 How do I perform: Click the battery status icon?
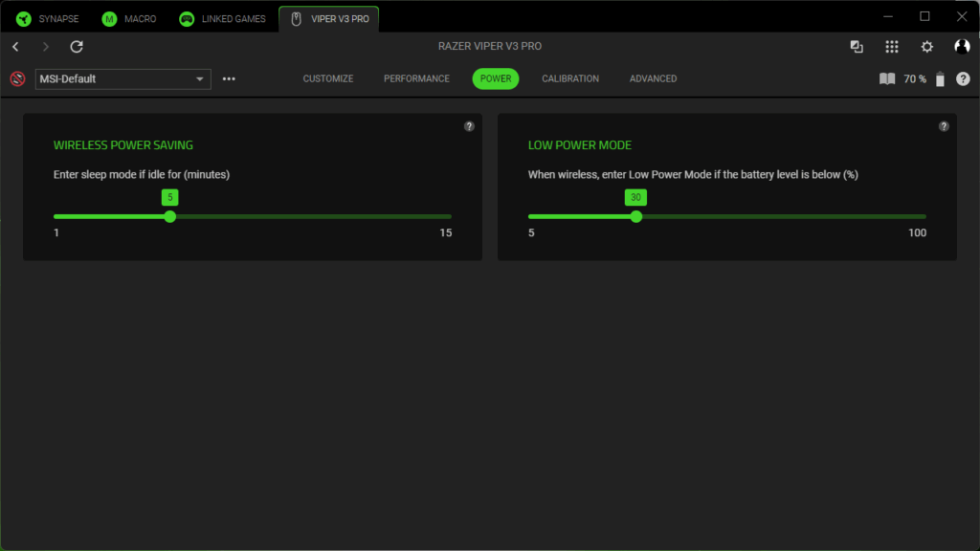(x=940, y=79)
